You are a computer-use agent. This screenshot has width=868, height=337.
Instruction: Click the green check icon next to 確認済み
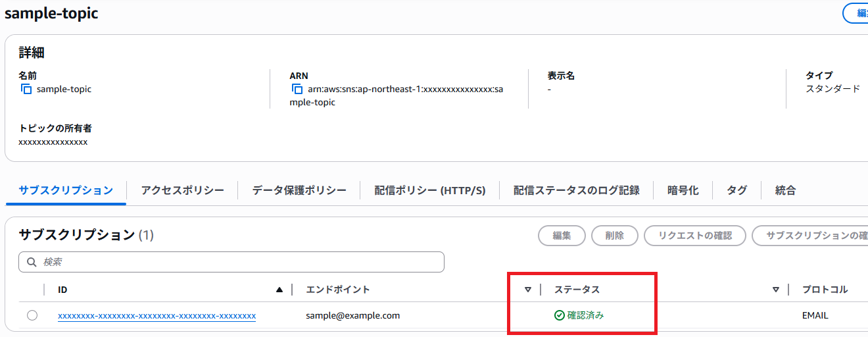[560, 315]
